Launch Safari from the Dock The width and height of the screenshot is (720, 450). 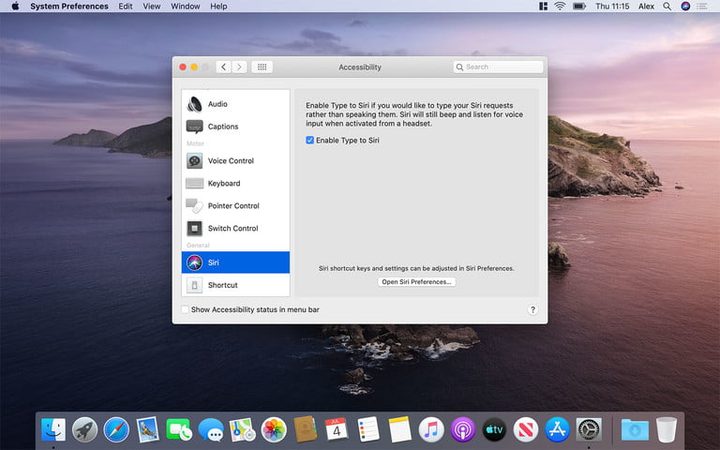coord(116,430)
